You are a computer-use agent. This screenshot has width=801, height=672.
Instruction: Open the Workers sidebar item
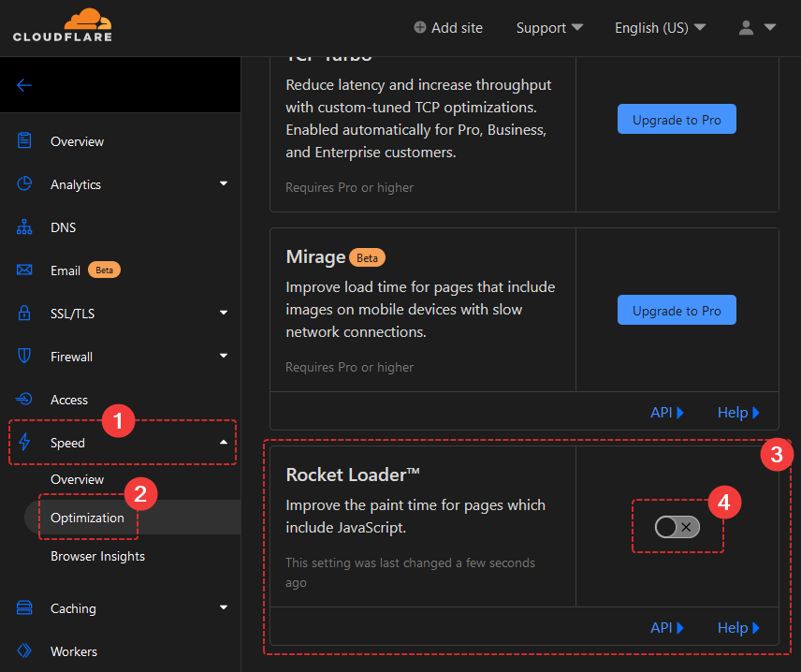(x=74, y=651)
